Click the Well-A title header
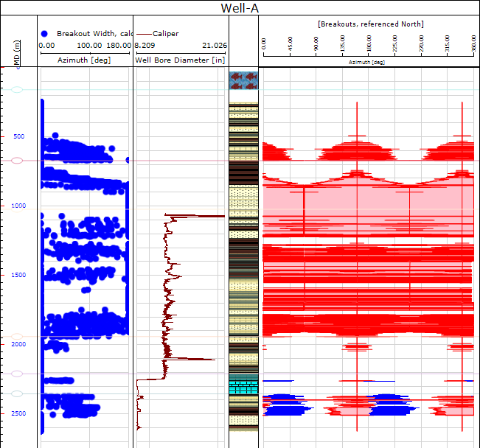The width and height of the screenshot is (480, 448). pos(240,8)
